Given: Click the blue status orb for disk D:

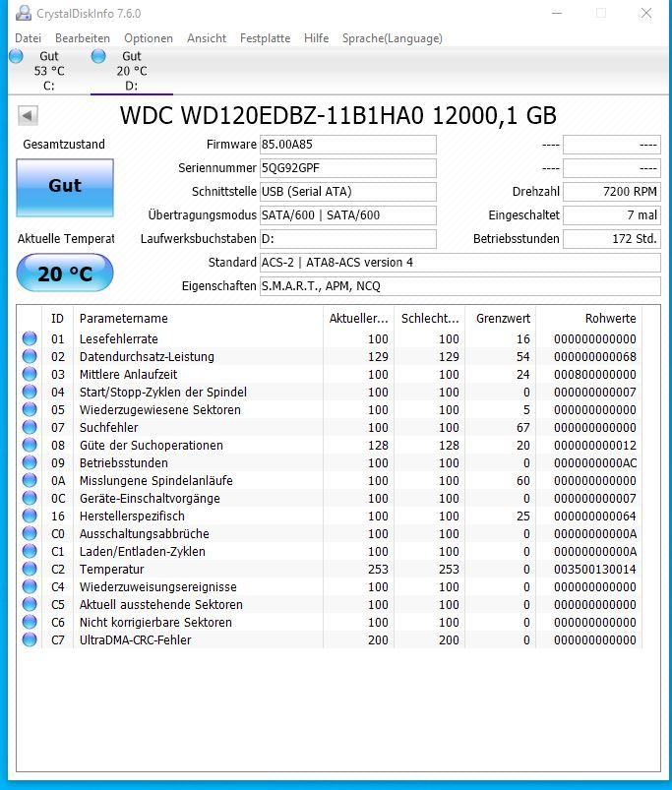Looking at the screenshot, I should (x=98, y=56).
